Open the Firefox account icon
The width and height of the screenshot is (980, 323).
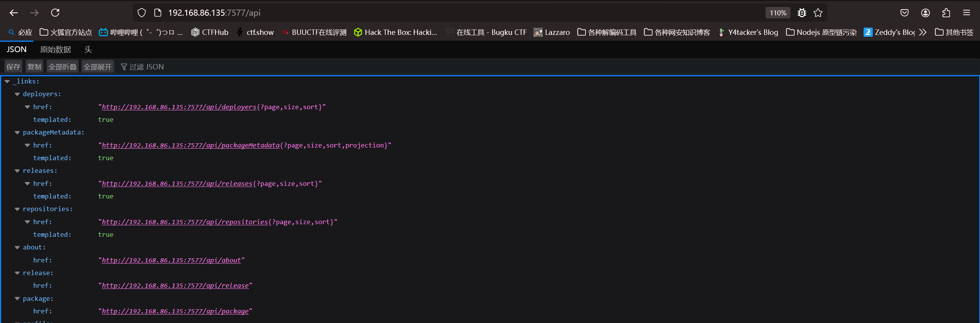(x=925, y=13)
